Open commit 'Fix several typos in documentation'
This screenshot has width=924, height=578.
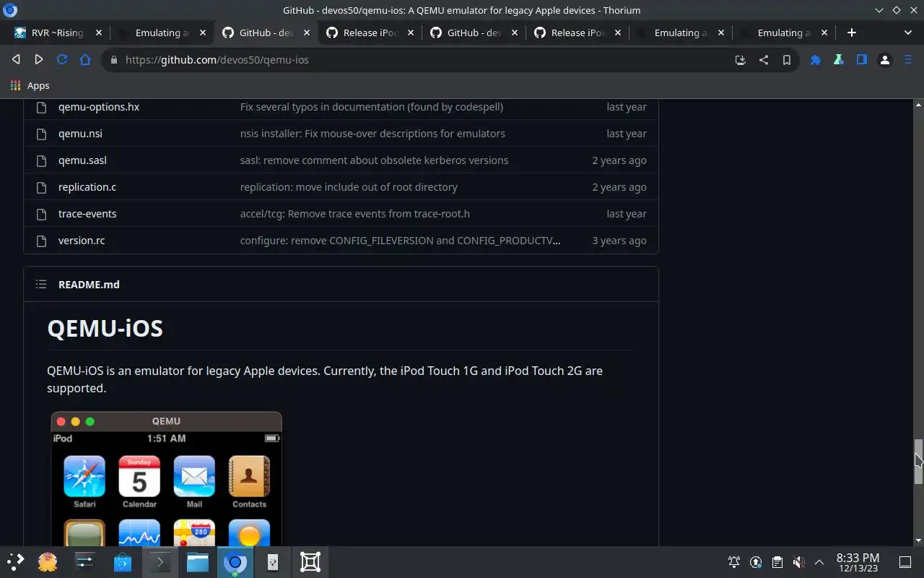tap(372, 107)
